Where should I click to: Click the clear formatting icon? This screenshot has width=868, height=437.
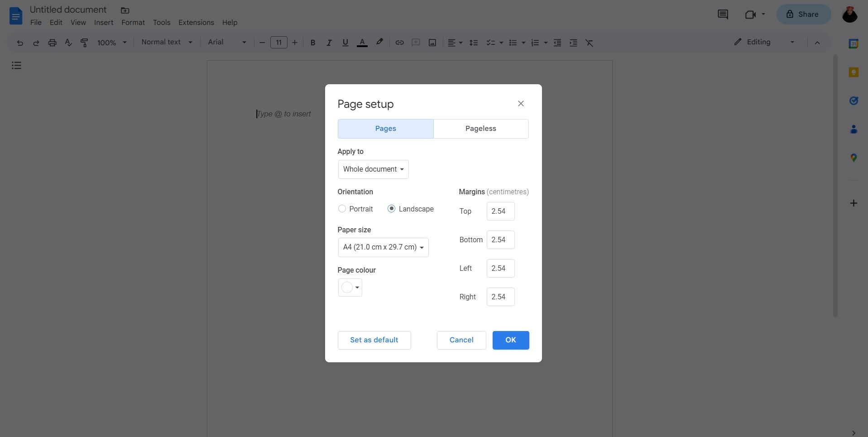(589, 43)
